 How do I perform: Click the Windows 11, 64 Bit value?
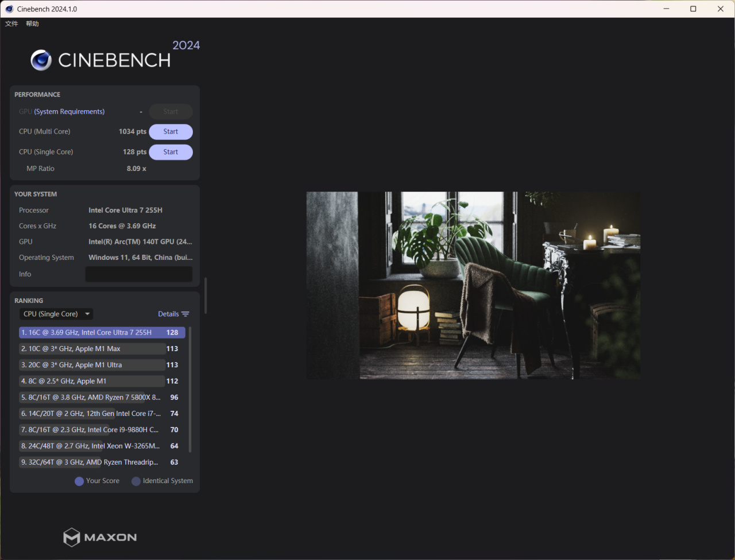(141, 258)
